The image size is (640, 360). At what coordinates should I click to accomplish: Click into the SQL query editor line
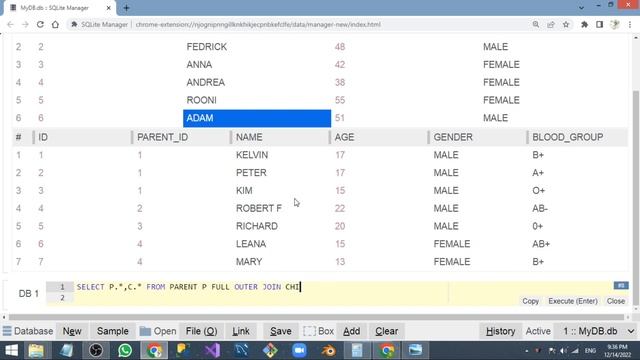coord(261,287)
